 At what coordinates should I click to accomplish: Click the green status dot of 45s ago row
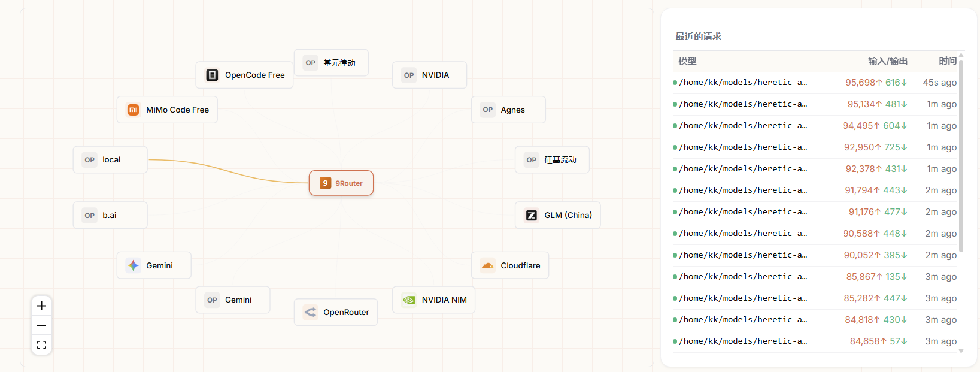pyautogui.click(x=675, y=83)
